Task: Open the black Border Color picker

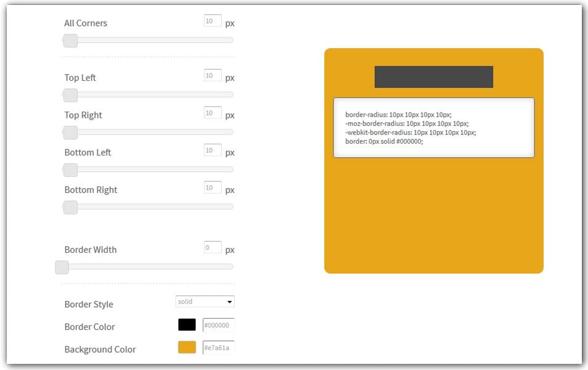Action: pos(186,324)
